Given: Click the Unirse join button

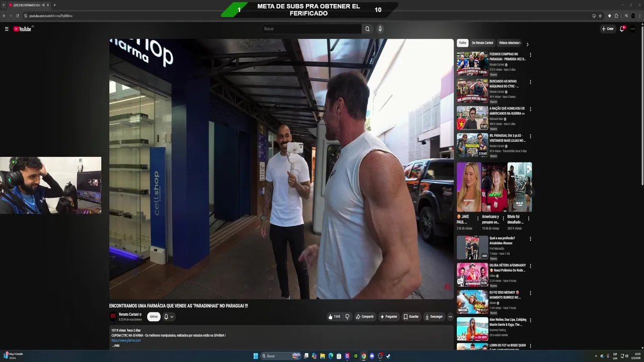Looking at the screenshot, I should (x=153, y=317).
